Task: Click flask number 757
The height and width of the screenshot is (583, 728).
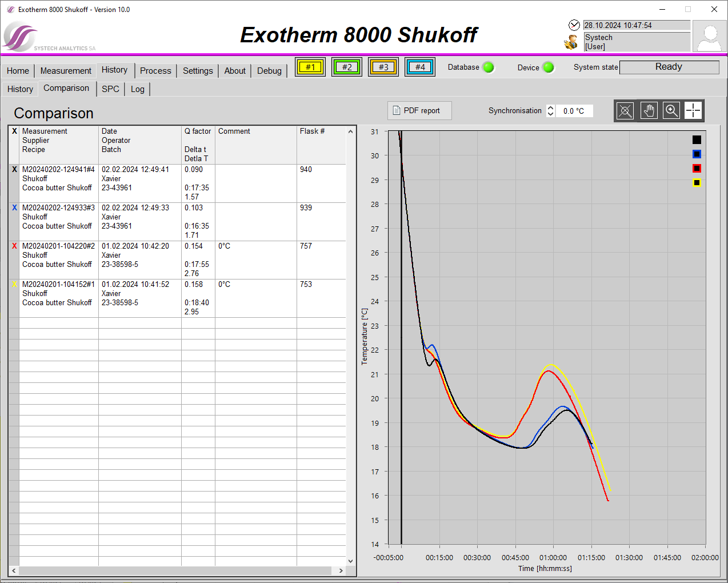Action: pyautogui.click(x=306, y=246)
